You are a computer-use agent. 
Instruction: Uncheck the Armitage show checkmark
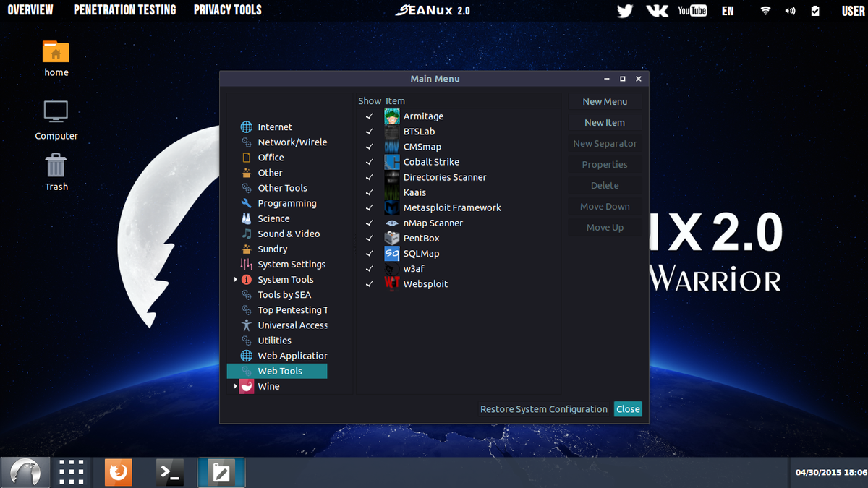(370, 116)
